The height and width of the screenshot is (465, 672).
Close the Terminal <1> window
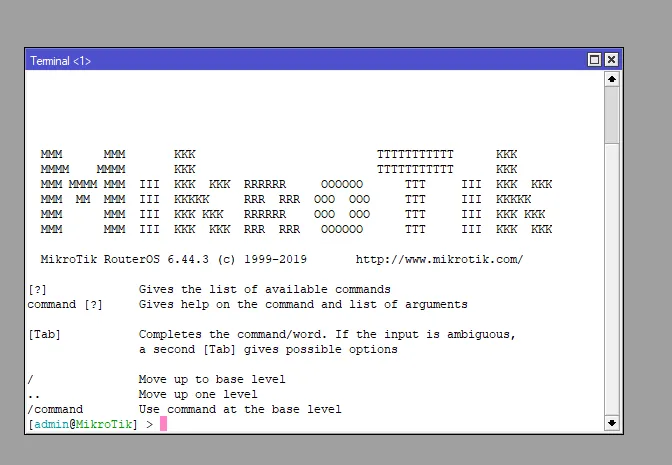(611, 60)
